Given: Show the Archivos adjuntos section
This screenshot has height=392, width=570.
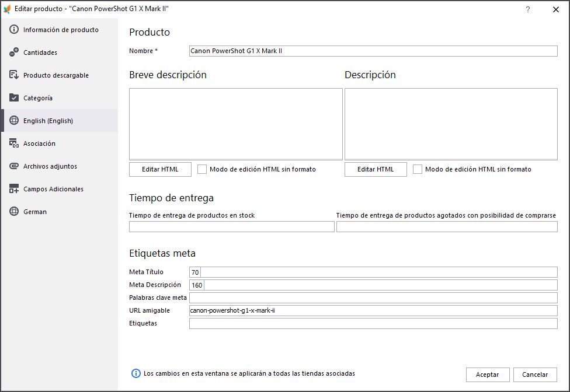Looking at the screenshot, I should click(60, 166).
